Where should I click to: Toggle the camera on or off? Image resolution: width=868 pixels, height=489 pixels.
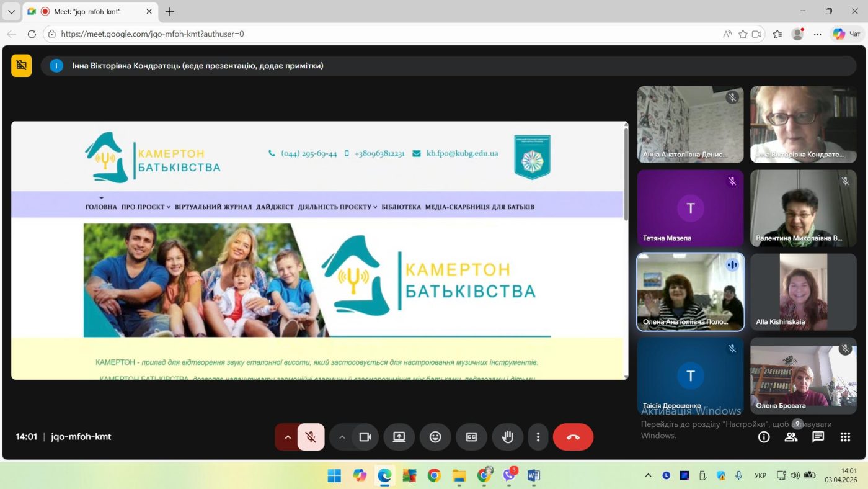[365, 437]
